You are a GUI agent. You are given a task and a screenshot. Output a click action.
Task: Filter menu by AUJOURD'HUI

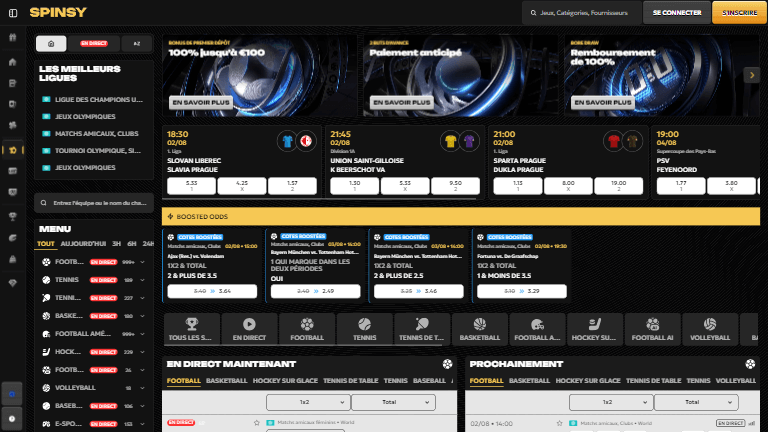[83, 244]
